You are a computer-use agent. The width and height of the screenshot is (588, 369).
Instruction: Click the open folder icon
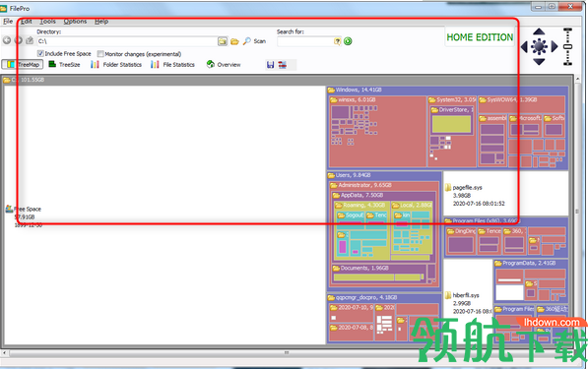(234, 41)
